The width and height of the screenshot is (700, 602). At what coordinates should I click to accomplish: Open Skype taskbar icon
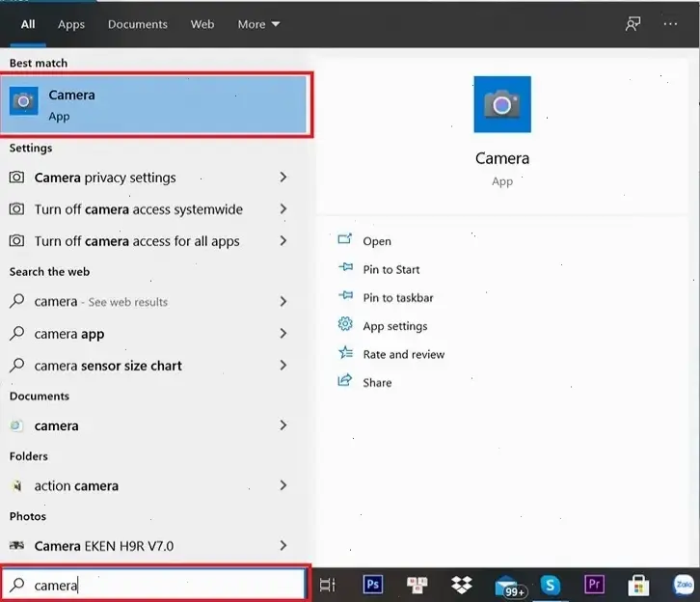(x=550, y=585)
